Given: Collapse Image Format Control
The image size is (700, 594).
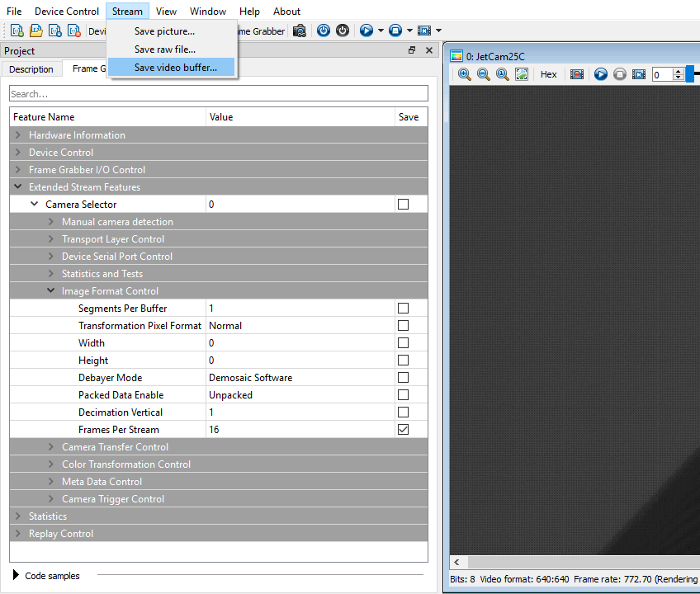Looking at the screenshot, I should point(51,290).
